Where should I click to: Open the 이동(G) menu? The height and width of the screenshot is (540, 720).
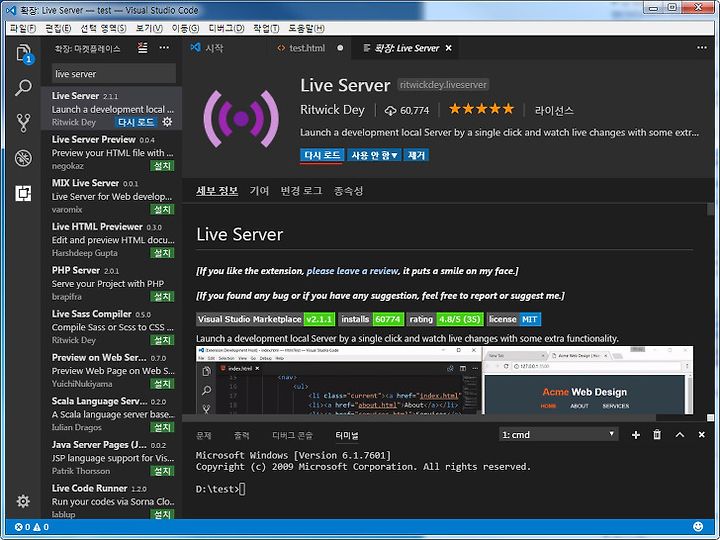(186, 28)
